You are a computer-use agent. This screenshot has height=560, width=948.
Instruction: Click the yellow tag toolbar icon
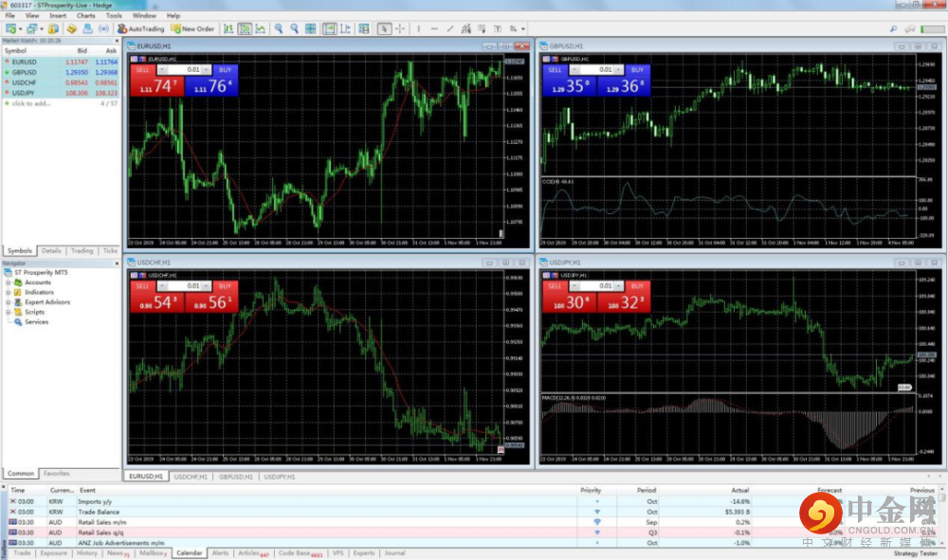[x=72, y=28]
